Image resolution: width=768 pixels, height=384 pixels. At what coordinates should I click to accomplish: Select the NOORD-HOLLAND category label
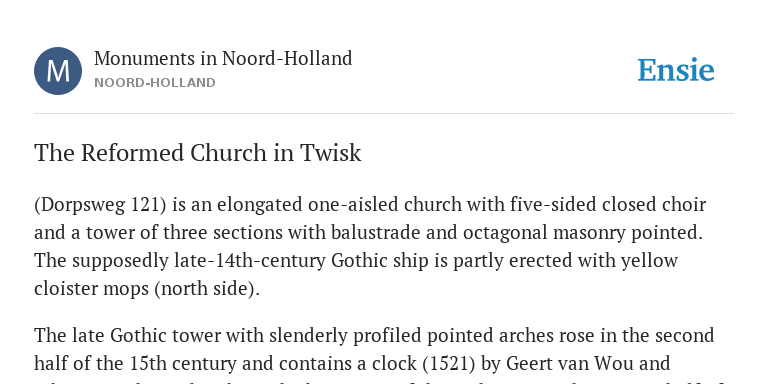(x=155, y=83)
